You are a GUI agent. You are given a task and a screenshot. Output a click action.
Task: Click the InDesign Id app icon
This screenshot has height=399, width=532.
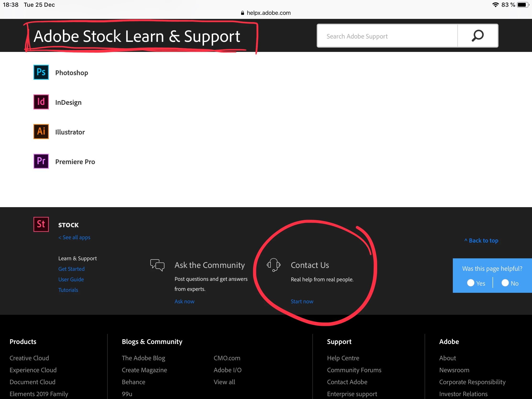pyautogui.click(x=41, y=102)
